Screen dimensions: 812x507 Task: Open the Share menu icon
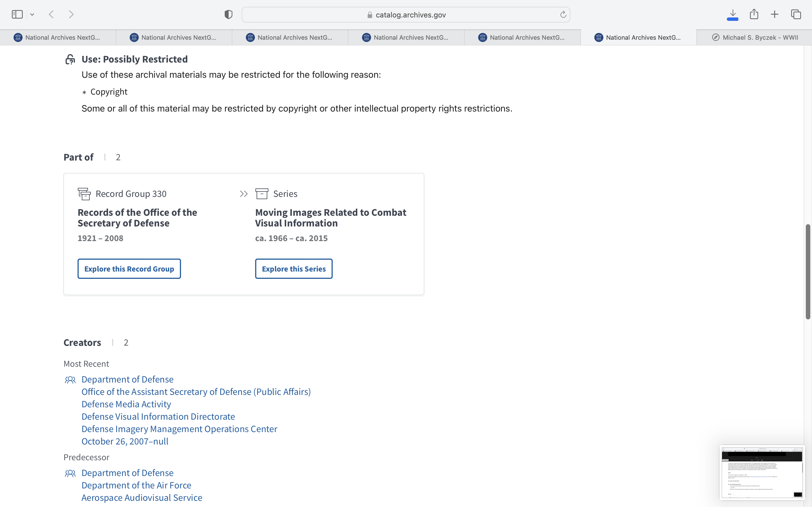(x=754, y=14)
